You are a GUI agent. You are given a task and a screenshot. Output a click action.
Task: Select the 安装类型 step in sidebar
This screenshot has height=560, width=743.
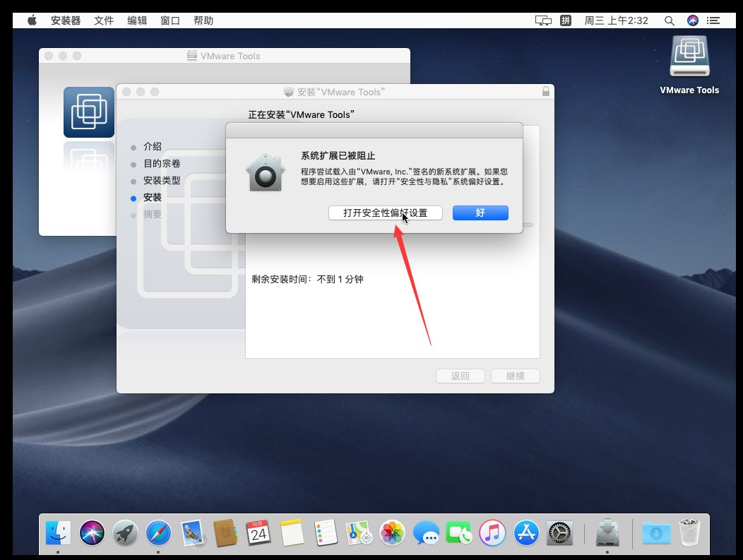pos(162,181)
